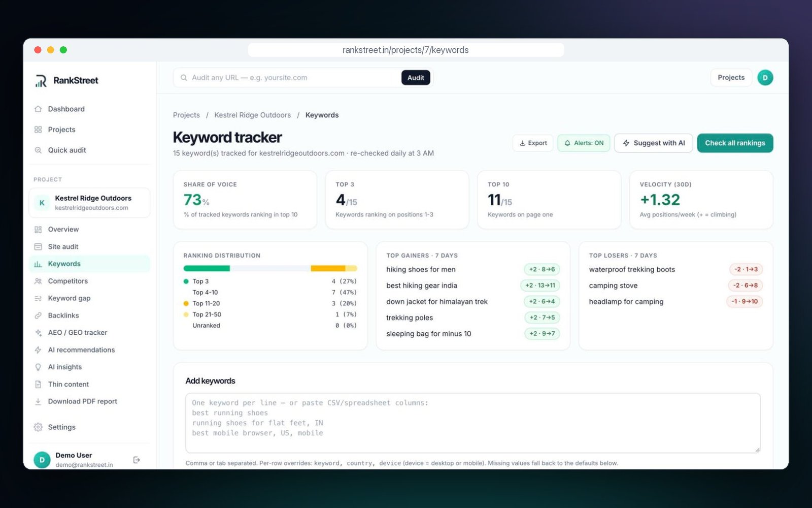
Task: Click the +2 · 8→6 gain badge
Action: click(x=542, y=270)
